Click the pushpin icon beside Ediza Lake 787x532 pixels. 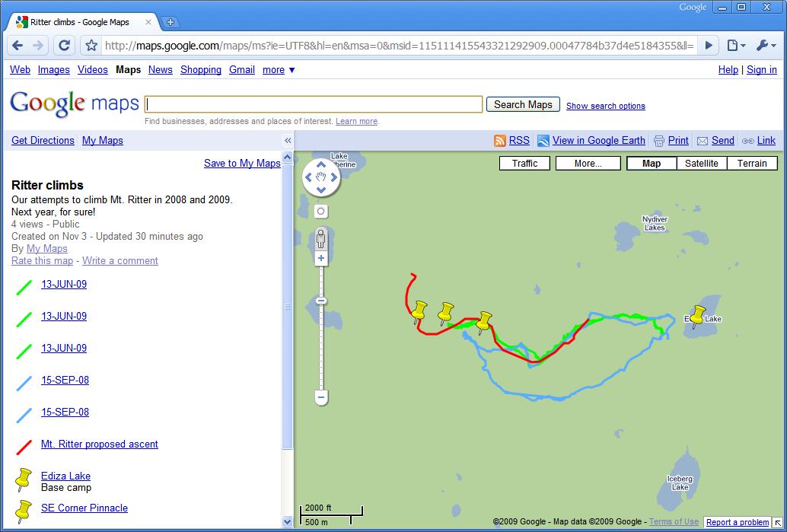click(x=23, y=479)
